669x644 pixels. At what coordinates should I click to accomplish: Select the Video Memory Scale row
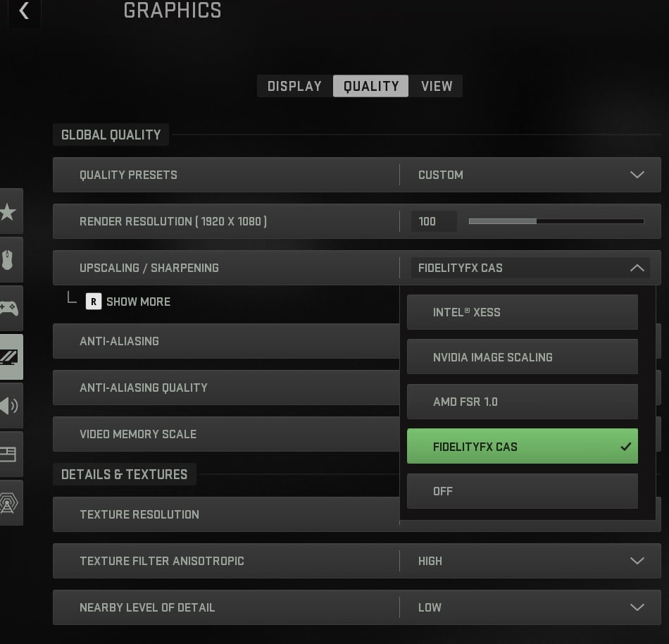226,434
